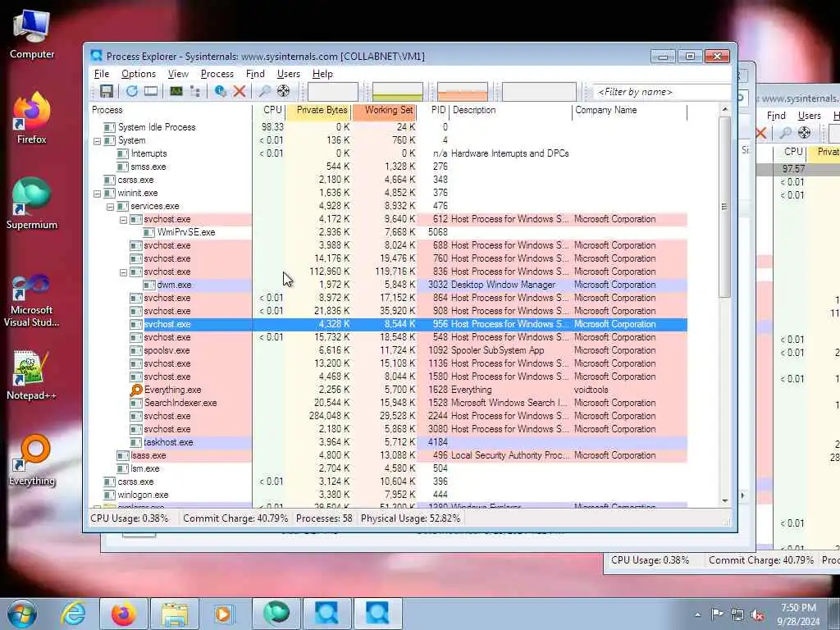The width and height of the screenshot is (840, 630).
Task: Click Supermium icon in the taskbar
Action: click(276, 614)
